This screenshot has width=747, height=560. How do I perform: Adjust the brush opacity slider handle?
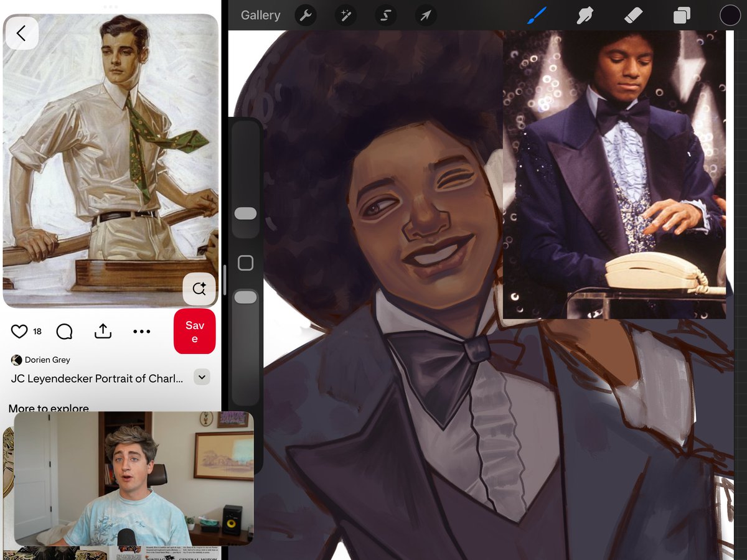(x=245, y=297)
